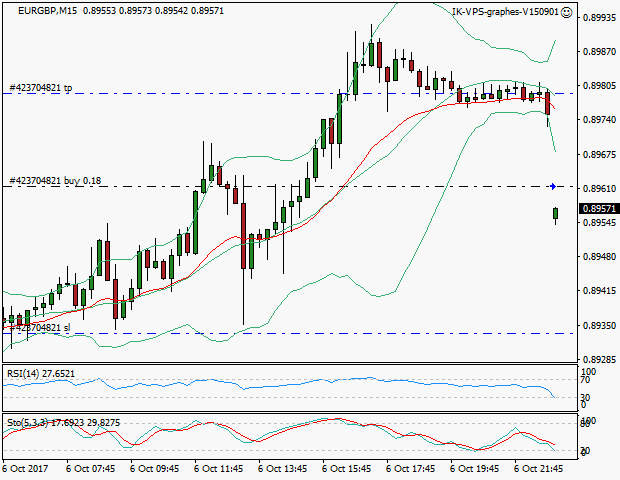This screenshot has width=620, height=480.
Task: Click the Sto(5,3,3) stochastic indicator label
Action: point(63,423)
